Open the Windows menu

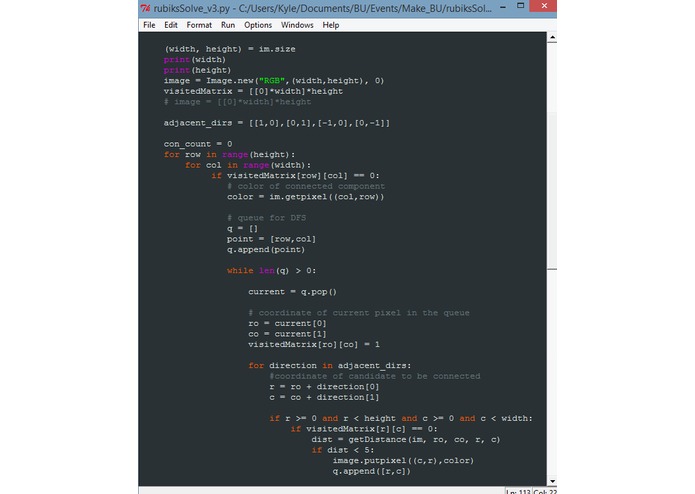[x=297, y=25]
